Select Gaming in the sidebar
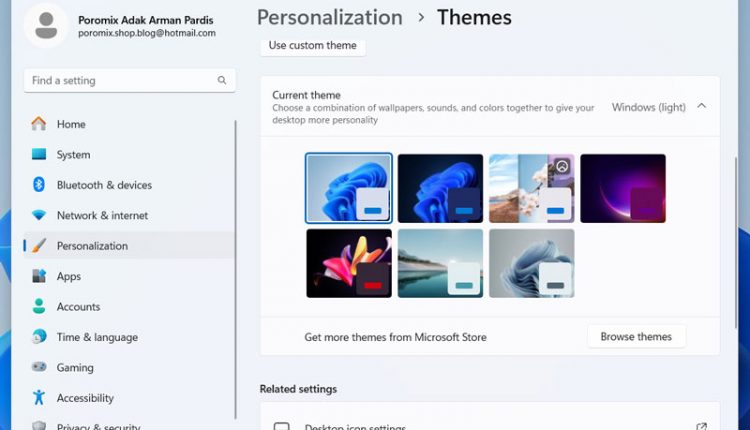Image resolution: width=750 pixels, height=430 pixels. pyautogui.click(x=129, y=367)
